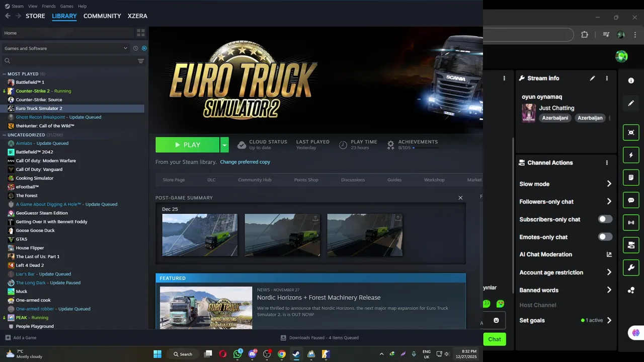Collapse the MOST PLAYED category

click(x=5, y=74)
